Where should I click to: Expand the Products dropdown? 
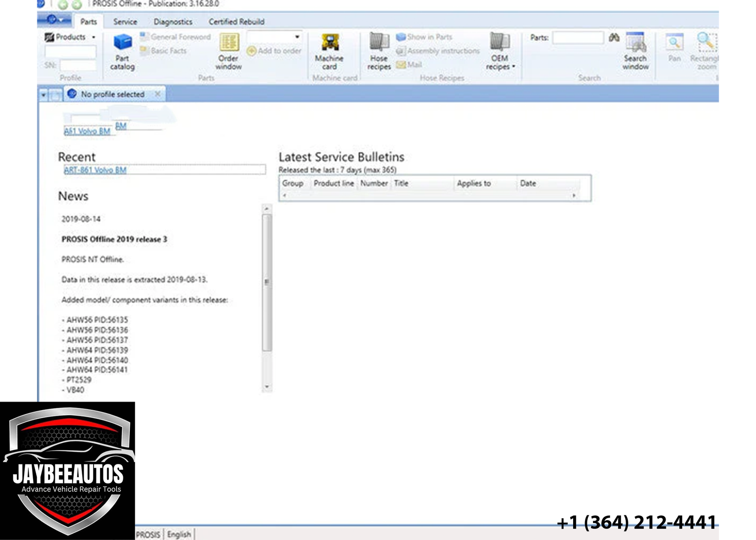[x=70, y=37]
